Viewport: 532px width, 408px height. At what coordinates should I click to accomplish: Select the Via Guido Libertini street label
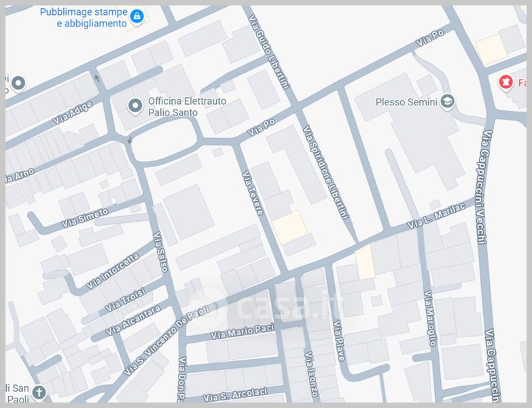pos(269,52)
